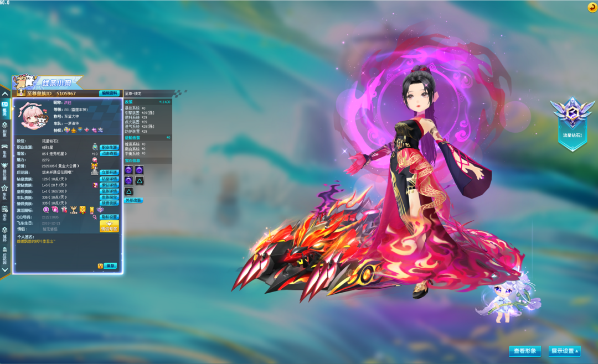The image size is (598, 364).
Task: Open the yellow 情侣专区 couple zone button
Action: pyautogui.click(x=109, y=226)
